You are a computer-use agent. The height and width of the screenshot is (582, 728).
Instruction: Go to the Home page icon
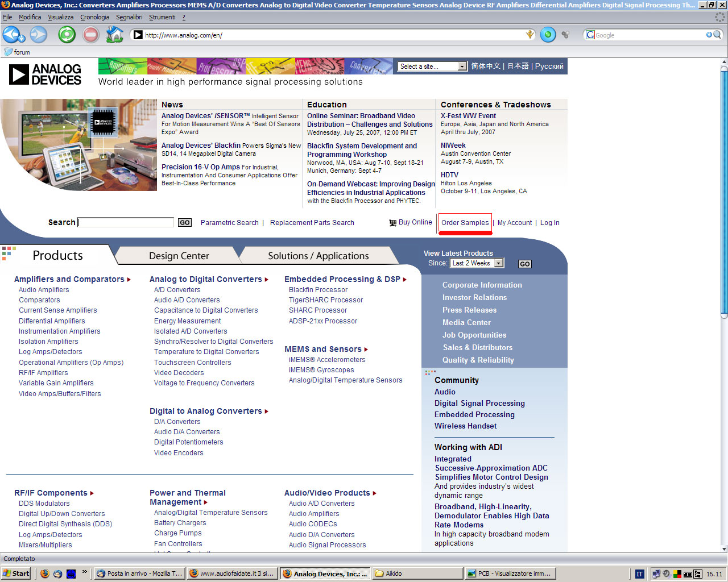114,35
